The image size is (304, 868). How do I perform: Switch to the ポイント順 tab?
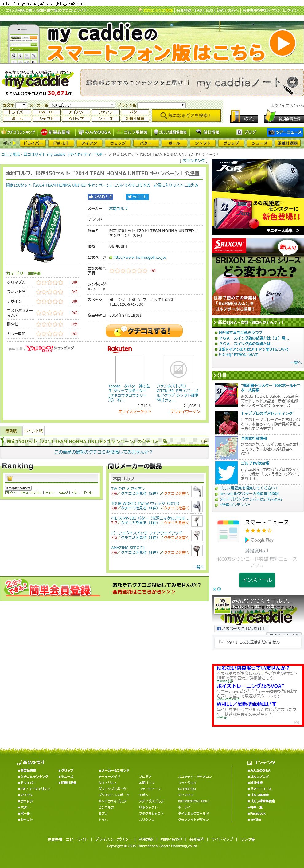coord(33,431)
